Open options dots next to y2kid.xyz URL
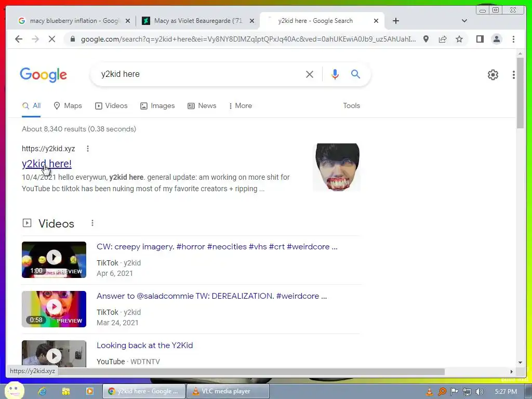Screen dimensions: 532x399 [87, 149]
